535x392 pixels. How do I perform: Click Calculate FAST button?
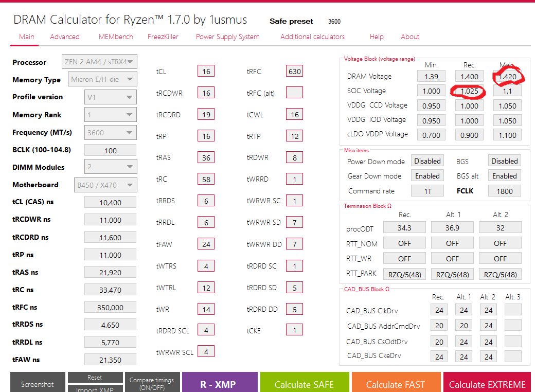coord(396,383)
